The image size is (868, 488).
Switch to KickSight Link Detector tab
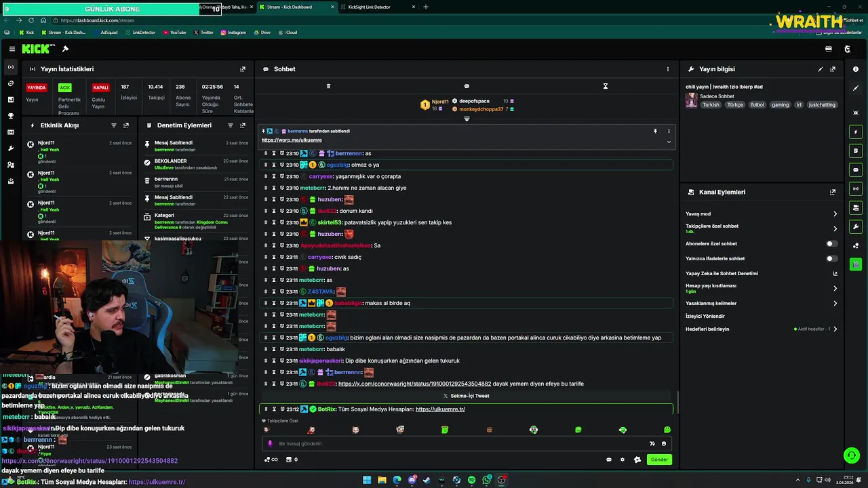(376, 7)
